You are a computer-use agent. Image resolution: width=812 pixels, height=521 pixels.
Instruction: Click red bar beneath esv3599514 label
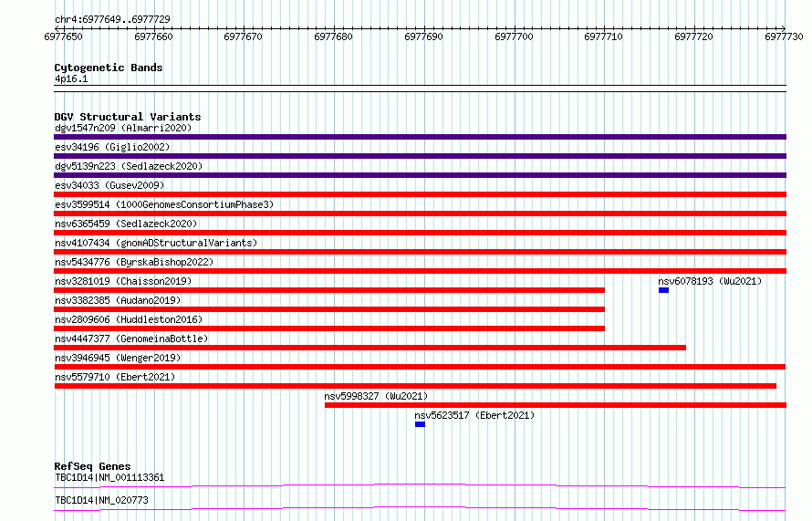click(420, 214)
